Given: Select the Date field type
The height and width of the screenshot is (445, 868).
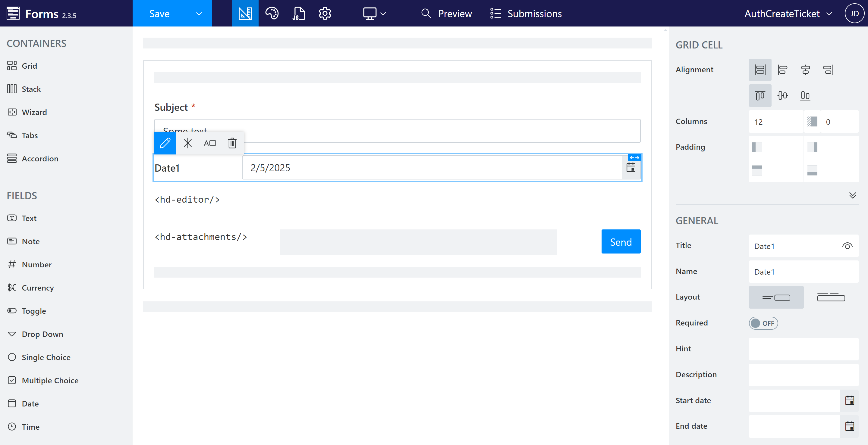Looking at the screenshot, I should pyautogui.click(x=23, y=403).
